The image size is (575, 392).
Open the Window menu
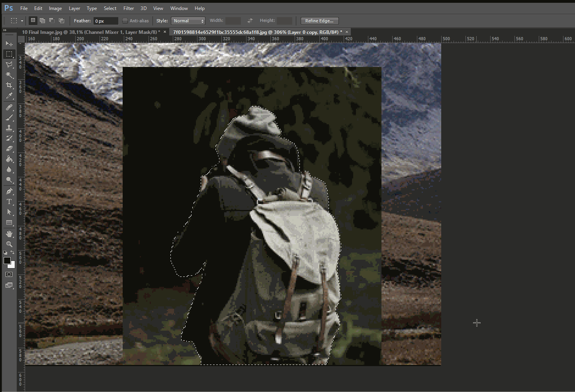[x=179, y=8]
